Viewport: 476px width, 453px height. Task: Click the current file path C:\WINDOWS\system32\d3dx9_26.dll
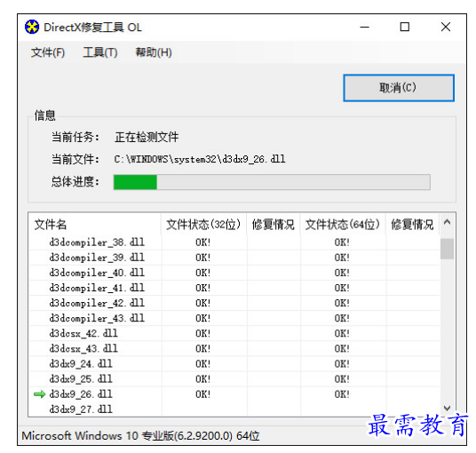200,159
